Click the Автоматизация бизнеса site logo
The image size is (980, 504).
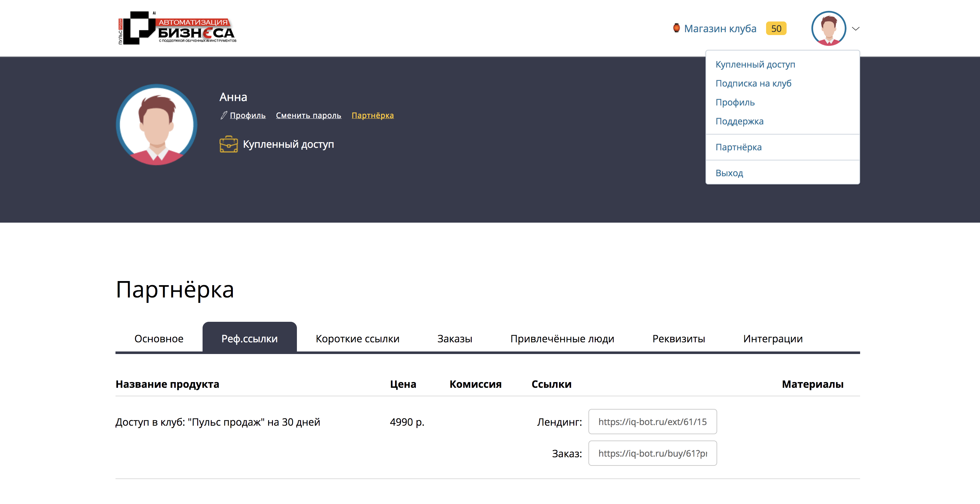[x=177, y=28]
